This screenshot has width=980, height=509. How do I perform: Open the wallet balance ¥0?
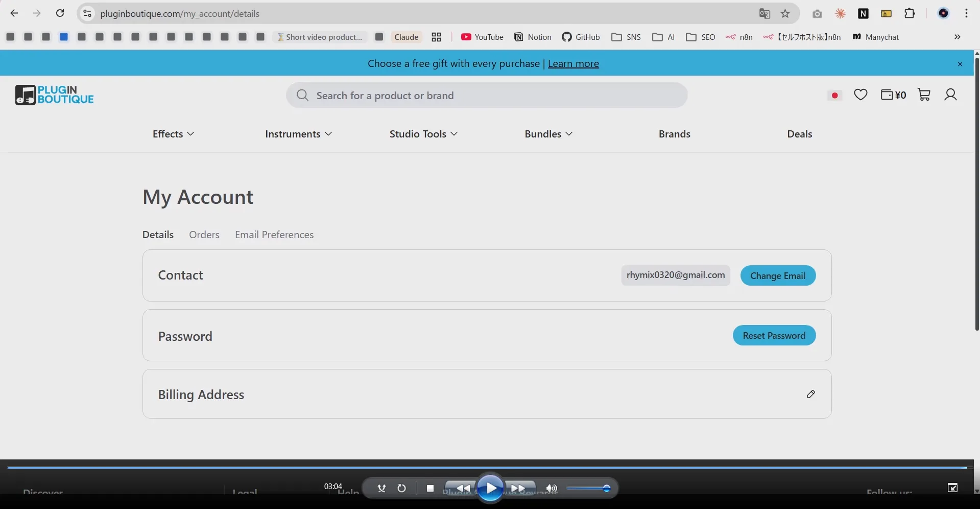point(893,95)
